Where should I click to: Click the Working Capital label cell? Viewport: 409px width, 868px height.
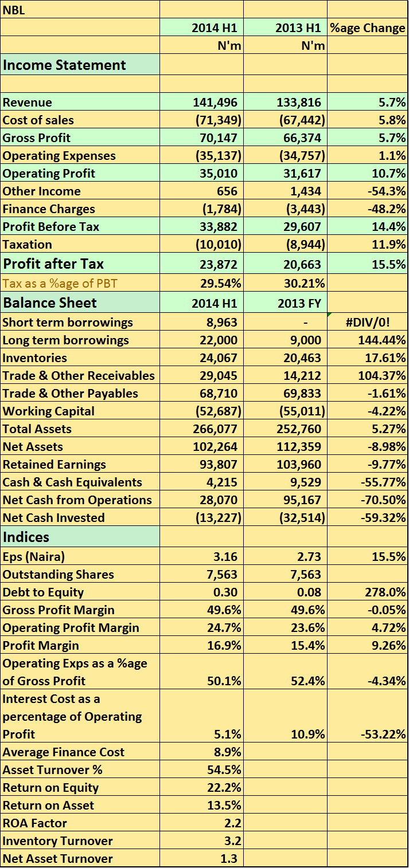(80, 411)
